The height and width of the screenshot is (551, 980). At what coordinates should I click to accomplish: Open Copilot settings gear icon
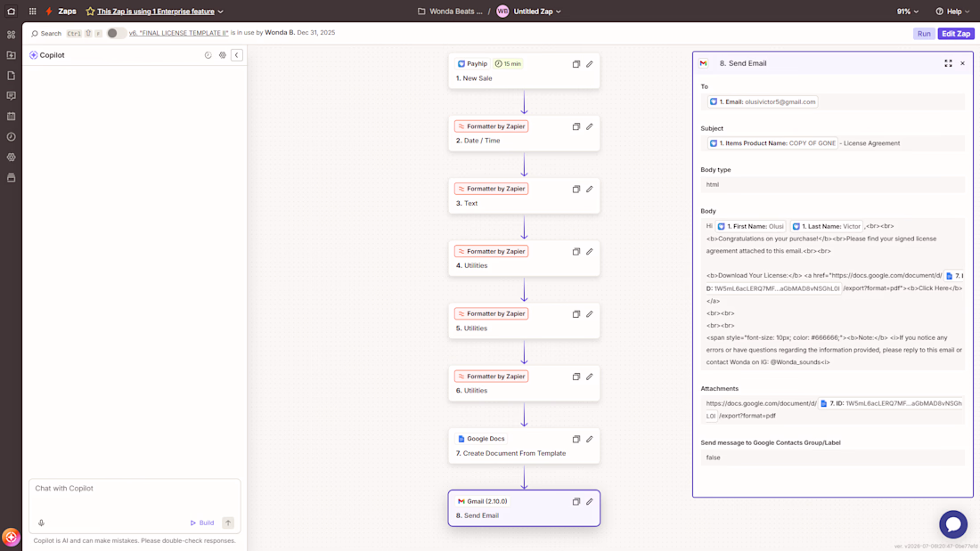(x=223, y=55)
